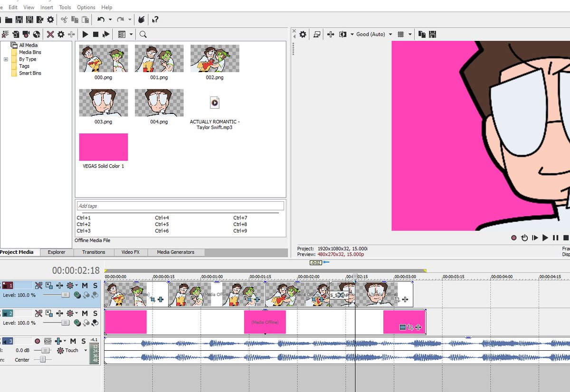The image size is (570, 392).
Task: Open Undo history dropdown arrow
Action: [110, 19]
